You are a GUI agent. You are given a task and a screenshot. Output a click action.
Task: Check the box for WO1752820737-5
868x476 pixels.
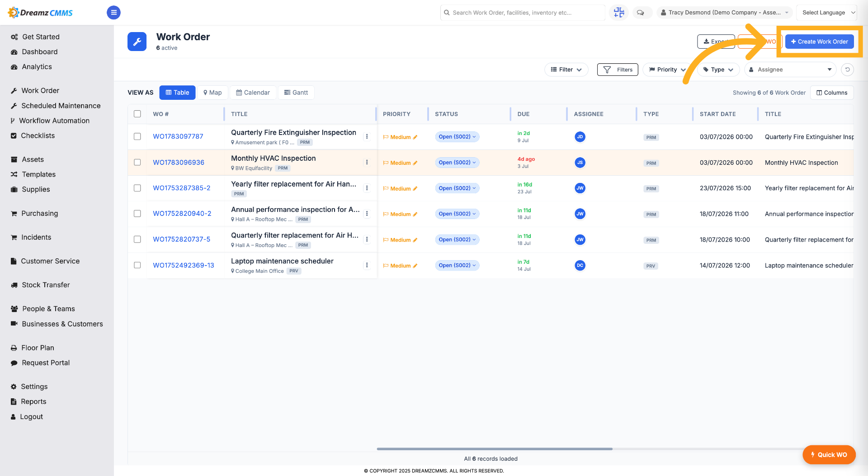click(x=137, y=239)
